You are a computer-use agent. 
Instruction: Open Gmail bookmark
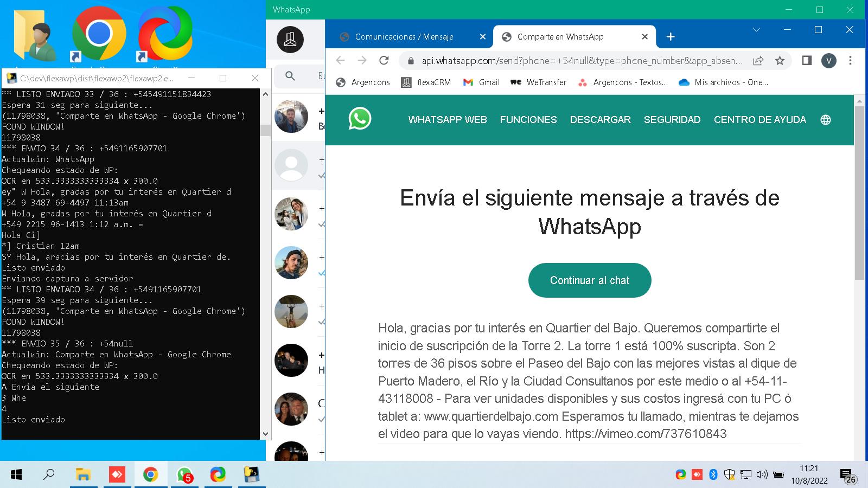481,82
